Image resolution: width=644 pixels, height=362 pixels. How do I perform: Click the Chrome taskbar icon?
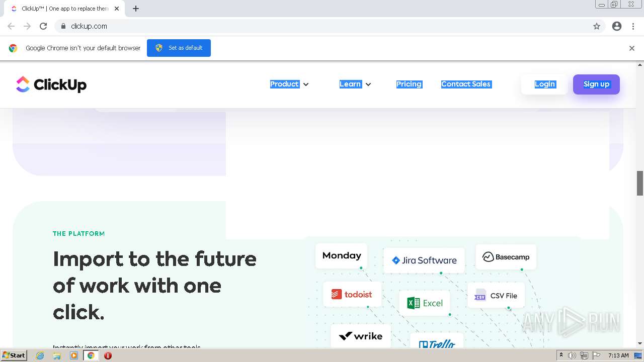[x=91, y=355]
